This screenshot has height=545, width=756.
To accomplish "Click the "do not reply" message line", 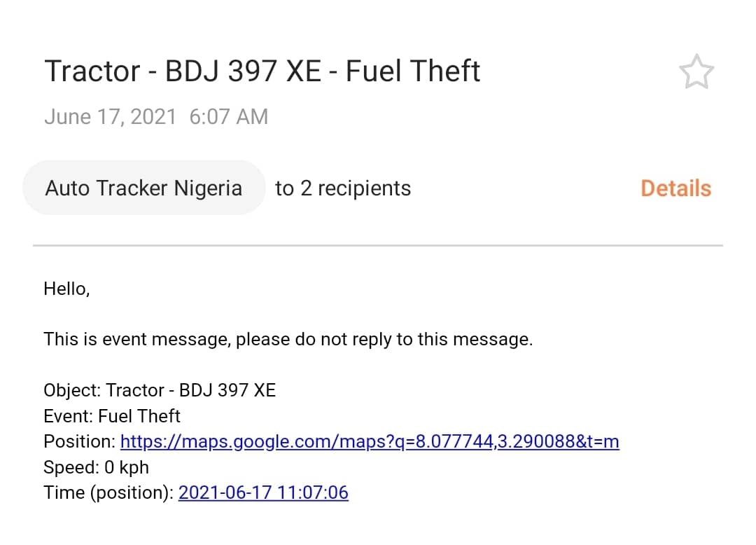I will pos(288,340).
